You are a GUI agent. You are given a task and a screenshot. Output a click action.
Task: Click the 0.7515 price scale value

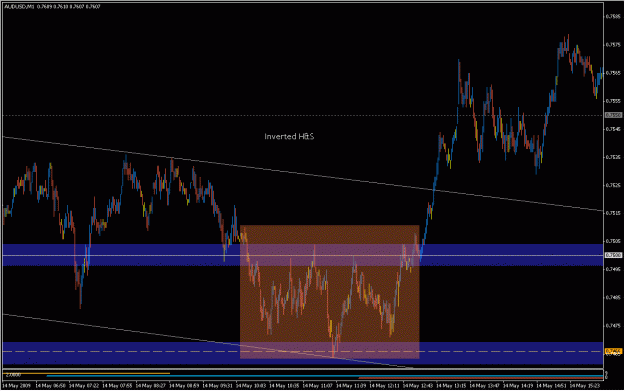613,213
